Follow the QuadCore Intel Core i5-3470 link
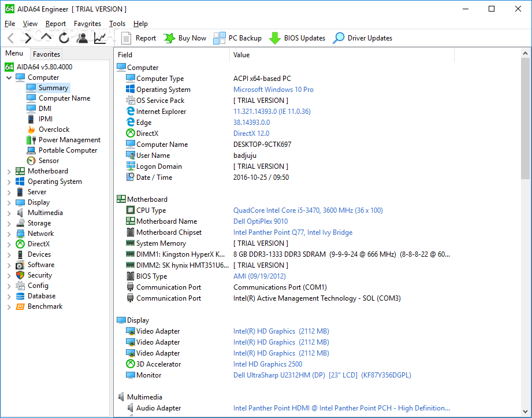This screenshot has height=418, width=532. point(308,210)
